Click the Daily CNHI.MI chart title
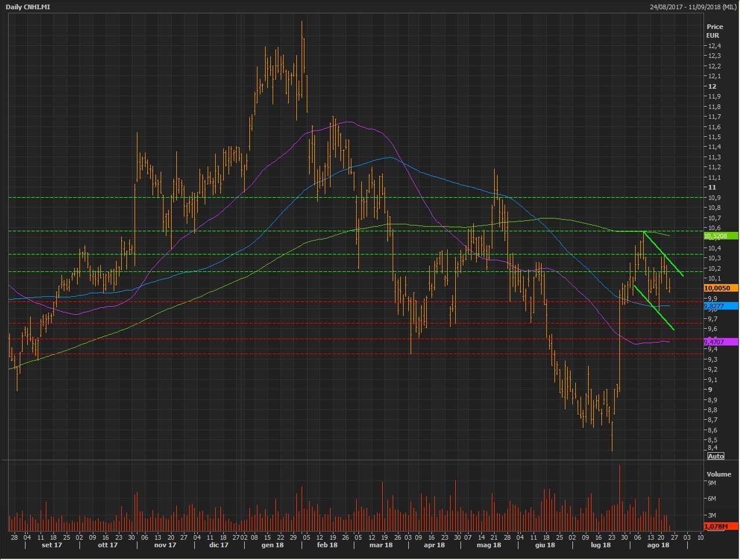 click(x=29, y=7)
